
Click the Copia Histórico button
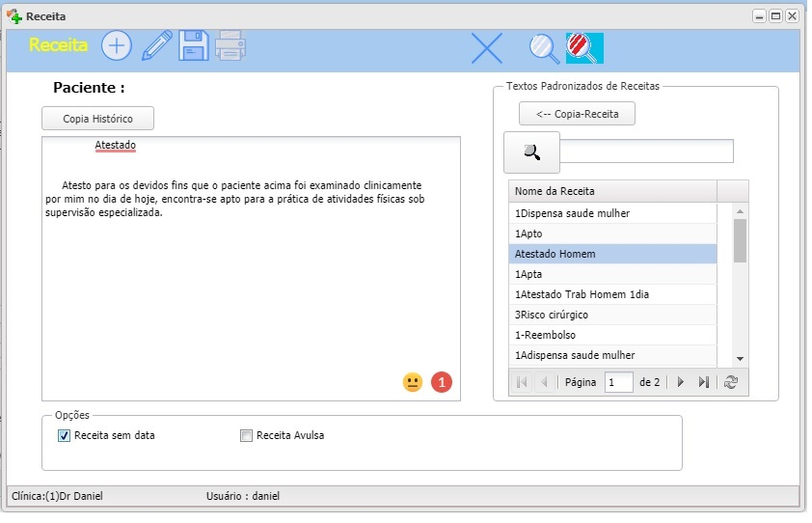coord(97,119)
